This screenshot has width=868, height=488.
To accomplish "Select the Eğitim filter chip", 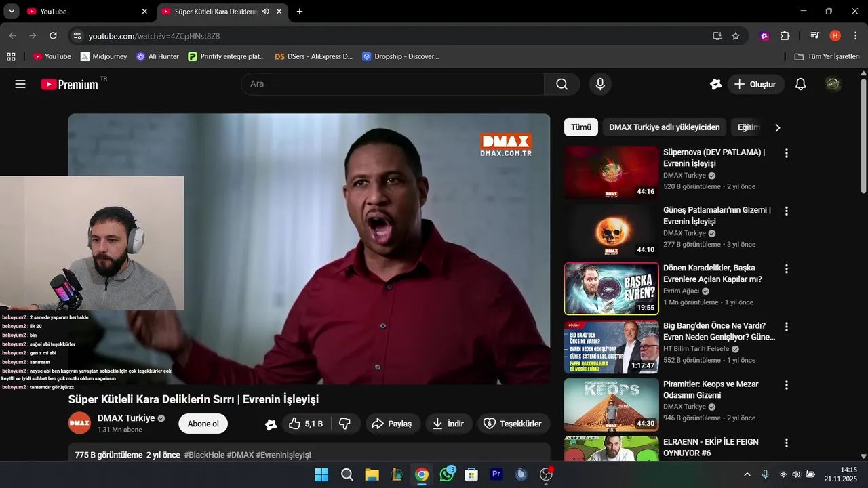I will click(x=749, y=127).
